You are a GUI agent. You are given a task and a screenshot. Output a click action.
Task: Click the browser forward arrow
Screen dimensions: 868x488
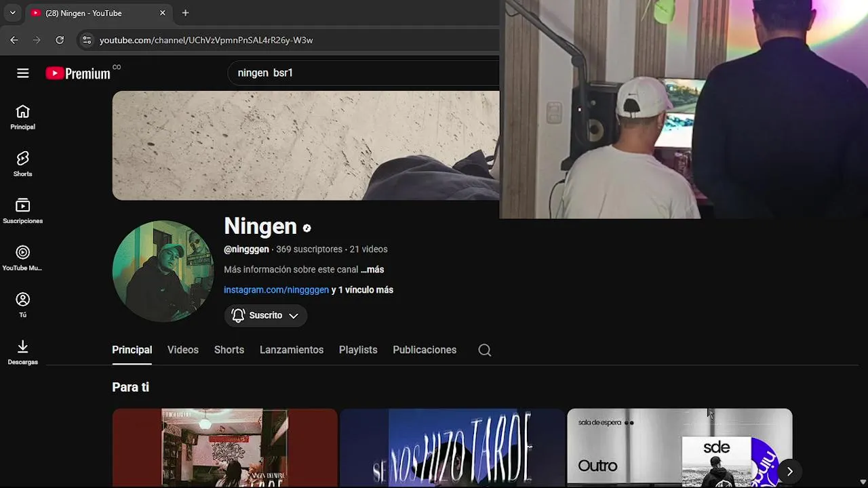[37, 40]
